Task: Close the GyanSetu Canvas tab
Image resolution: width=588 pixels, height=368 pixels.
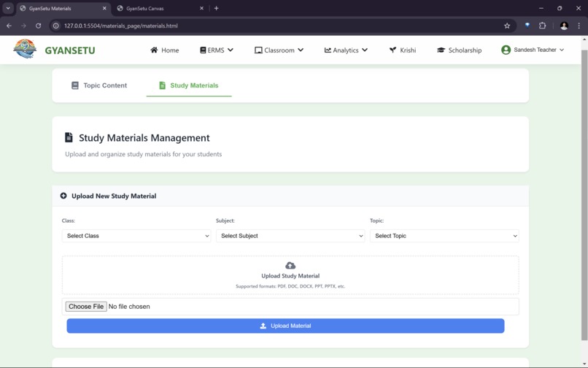Action: [201, 8]
